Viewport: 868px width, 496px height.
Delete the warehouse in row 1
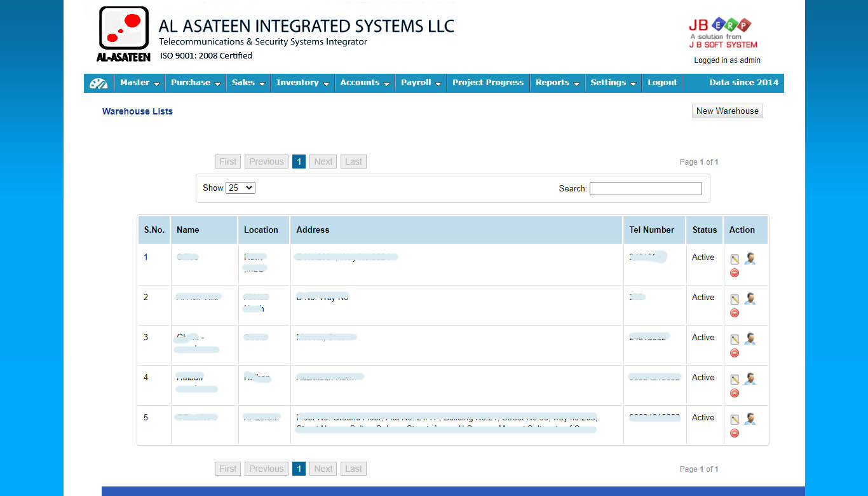(x=735, y=273)
